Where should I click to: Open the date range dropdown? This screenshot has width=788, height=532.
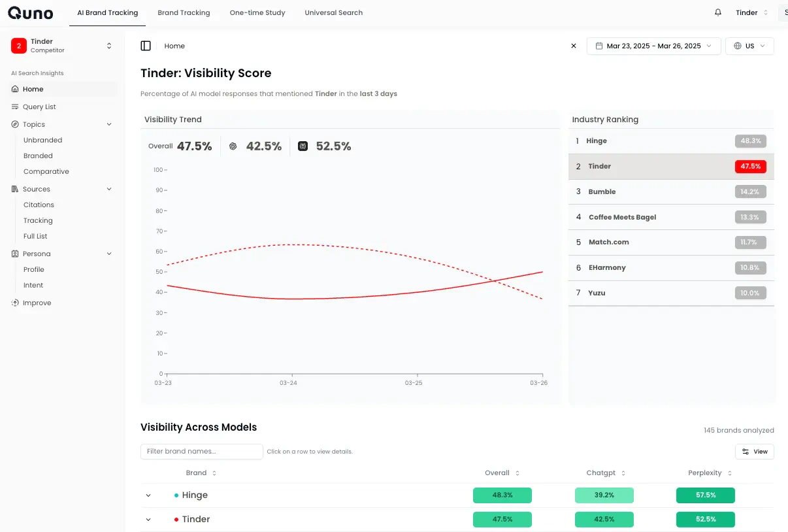pyautogui.click(x=654, y=46)
